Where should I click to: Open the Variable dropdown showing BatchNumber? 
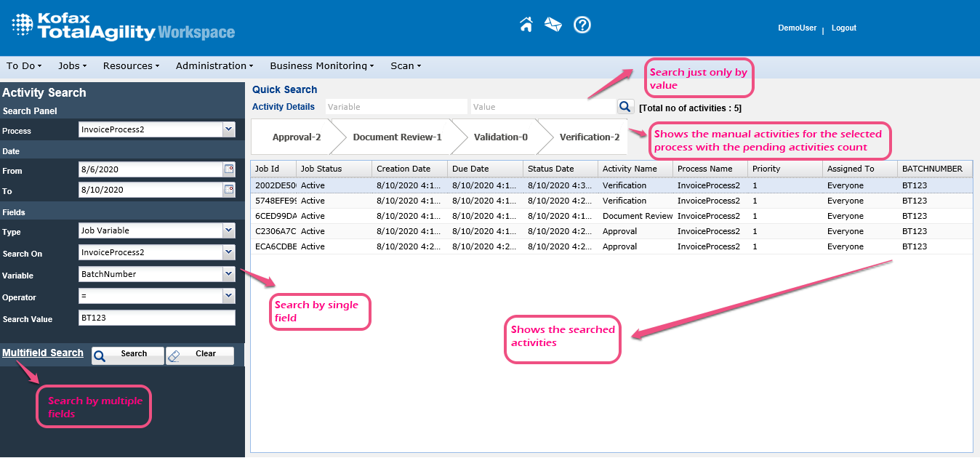[x=229, y=274]
